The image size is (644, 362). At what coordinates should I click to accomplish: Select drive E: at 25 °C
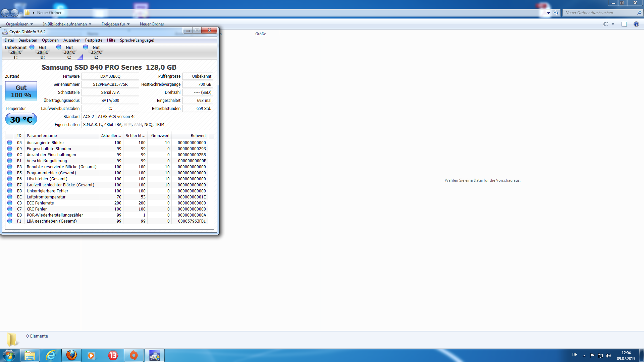[x=96, y=52]
